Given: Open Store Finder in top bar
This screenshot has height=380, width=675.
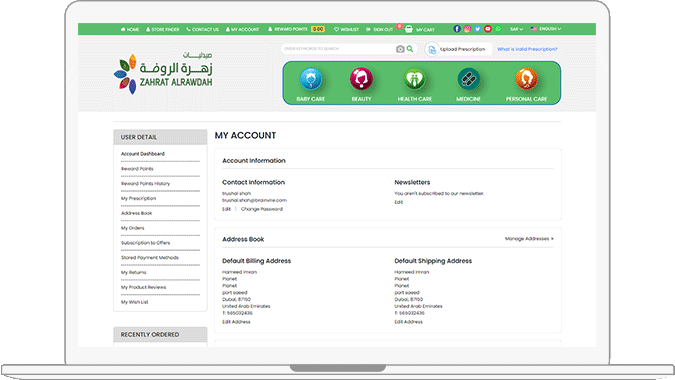Looking at the screenshot, I should [x=162, y=30].
